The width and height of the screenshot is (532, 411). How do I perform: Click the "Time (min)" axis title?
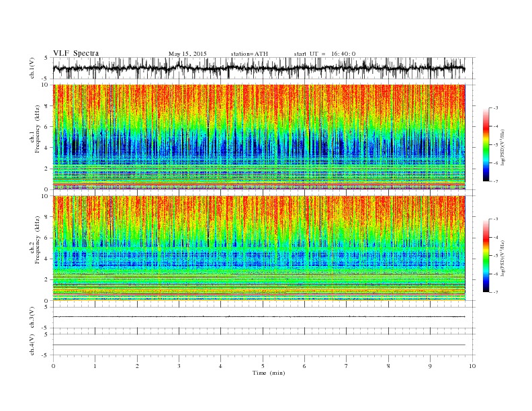269,373
